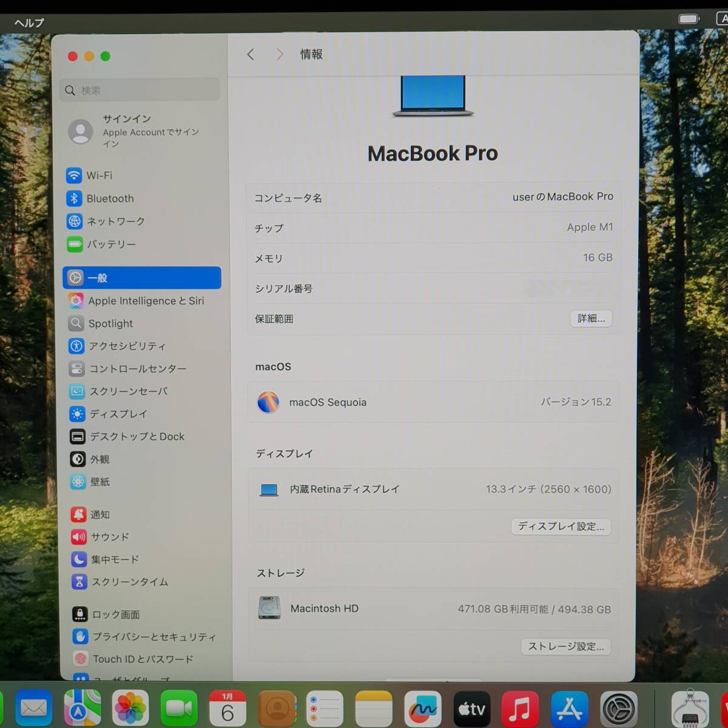728x728 pixels.
Task: Select the macOS Sequoia row
Action: tap(434, 402)
